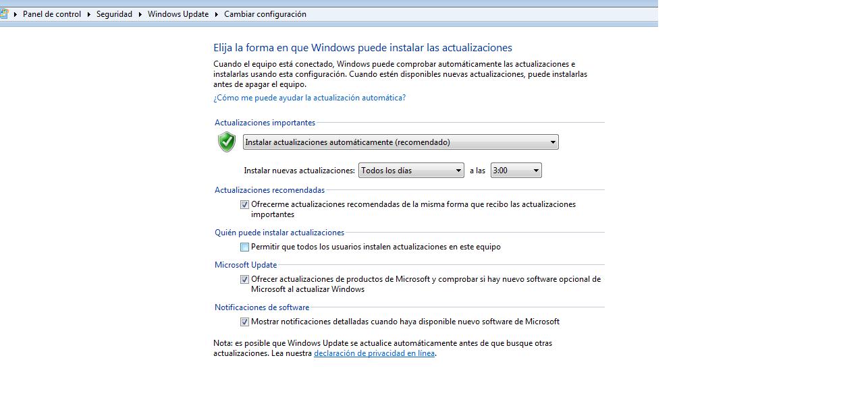Image resolution: width=868 pixels, height=418 pixels.
Task: Go to 'Panel de control' breadcrumb
Action: click(52, 14)
